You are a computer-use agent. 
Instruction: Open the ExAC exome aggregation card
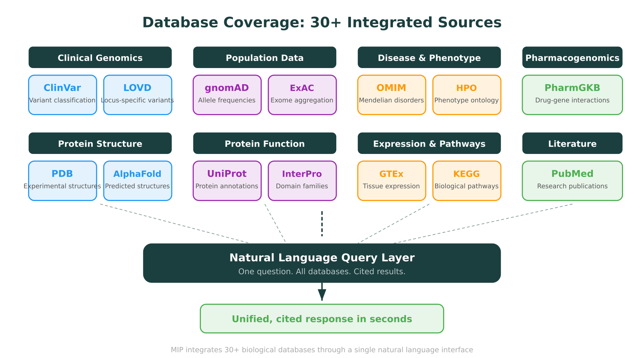click(x=302, y=95)
